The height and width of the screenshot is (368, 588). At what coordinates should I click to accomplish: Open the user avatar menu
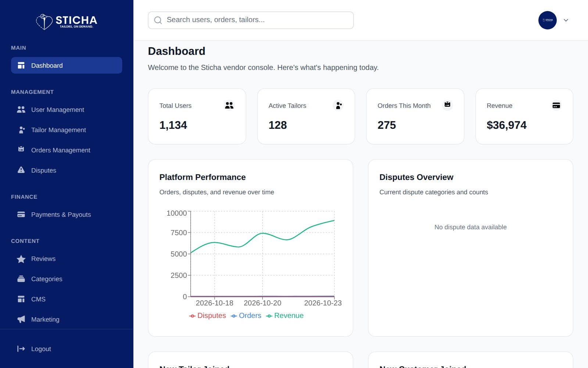548,20
